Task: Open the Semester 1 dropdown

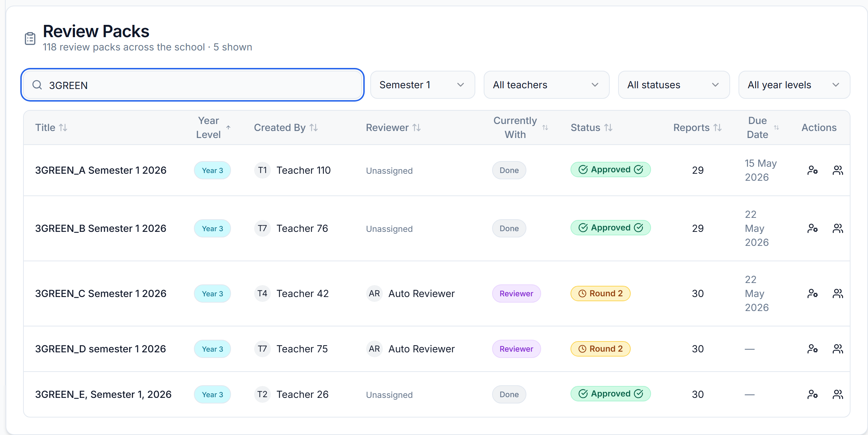Action: (422, 85)
